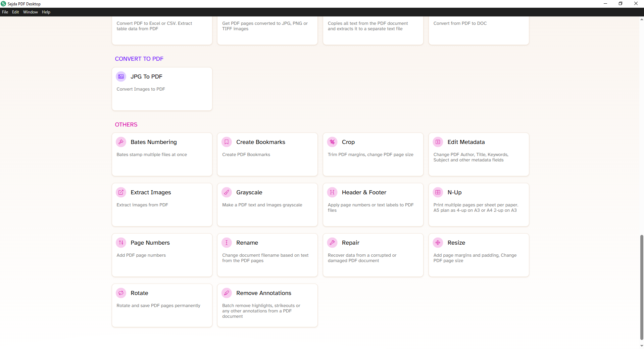Image resolution: width=644 pixels, height=349 pixels.
Task: Click the CONVERT TO PDF section heading
Action: point(139,59)
